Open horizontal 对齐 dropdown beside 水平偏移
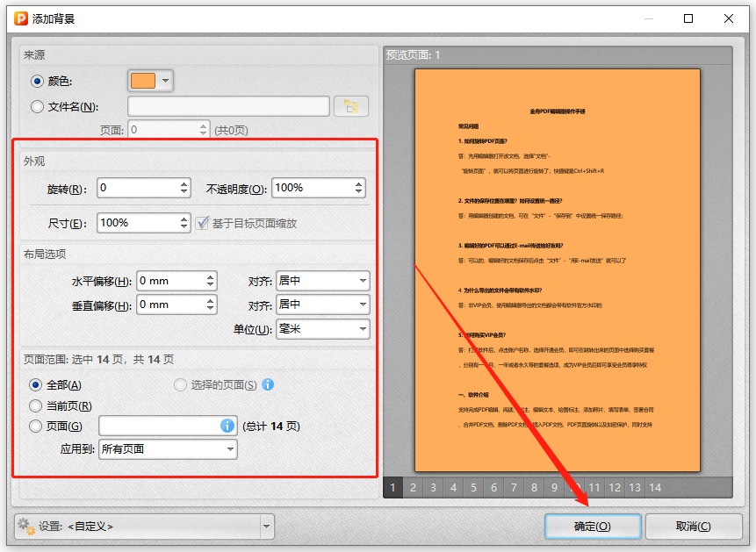This screenshot has height=552, width=756. click(322, 281)
